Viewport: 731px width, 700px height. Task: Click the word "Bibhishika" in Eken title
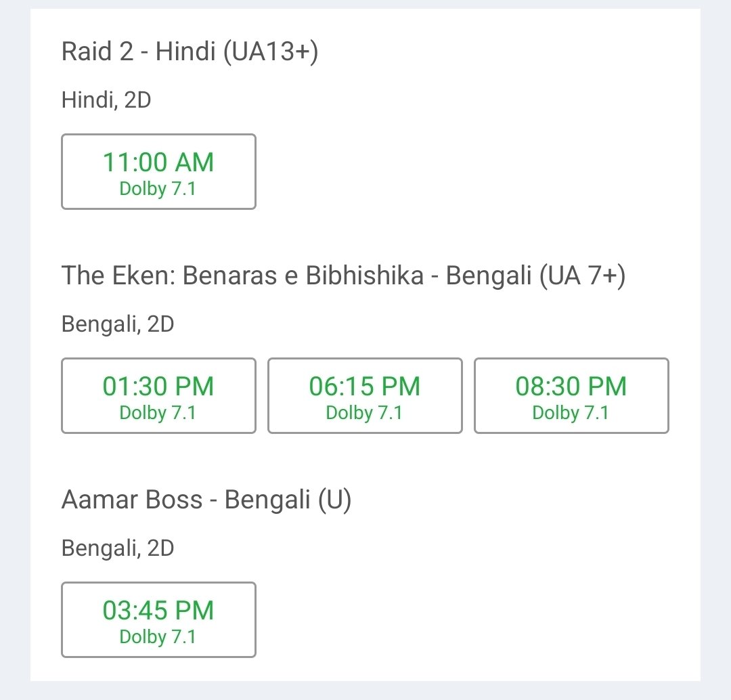coord(365,275)
